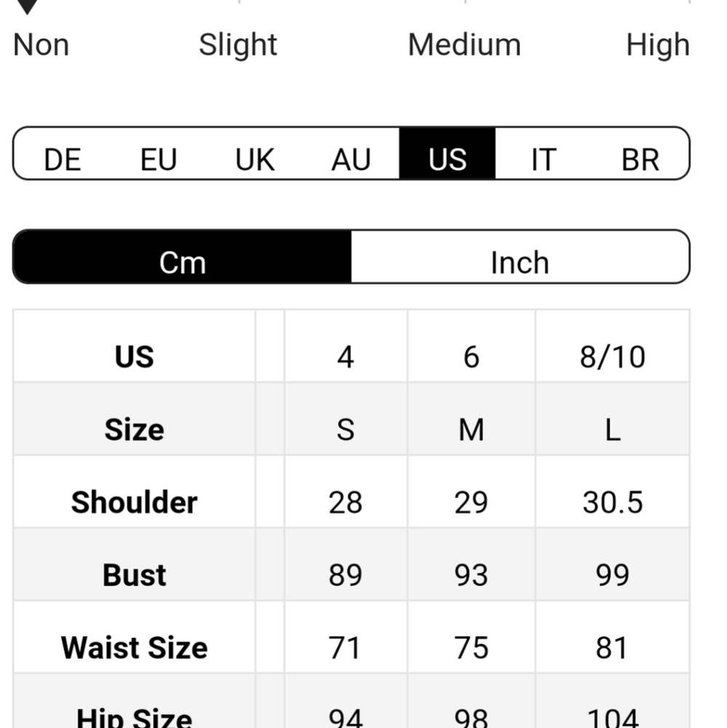
Task: Switch to IT size standard
Action: [543, 159]
